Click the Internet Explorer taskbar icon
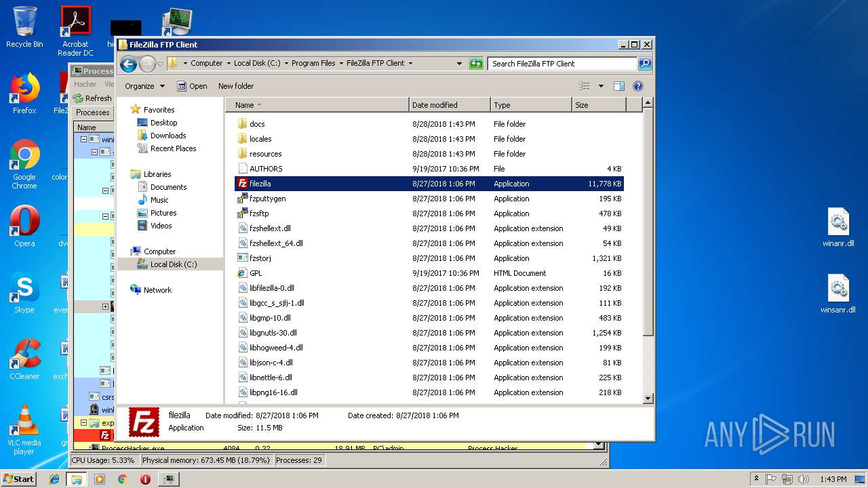 pyautogui.click(x=54, y=479)
